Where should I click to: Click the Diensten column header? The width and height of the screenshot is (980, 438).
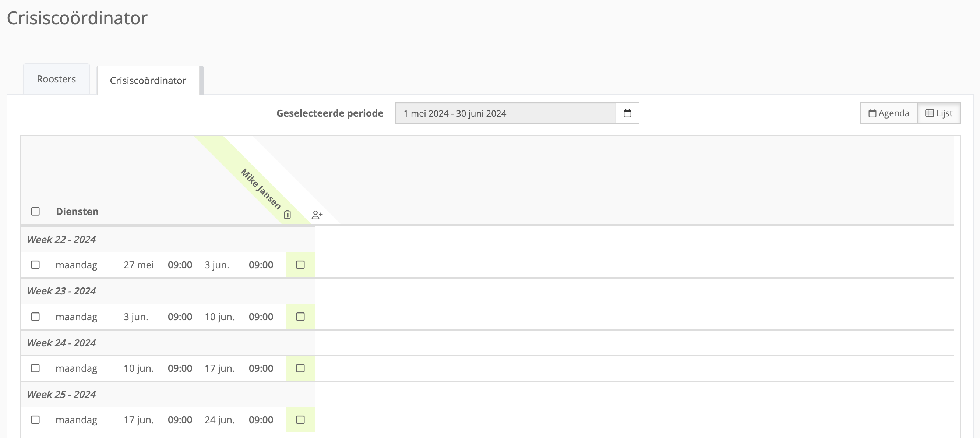pyautogui.click(x=77, y=211)
